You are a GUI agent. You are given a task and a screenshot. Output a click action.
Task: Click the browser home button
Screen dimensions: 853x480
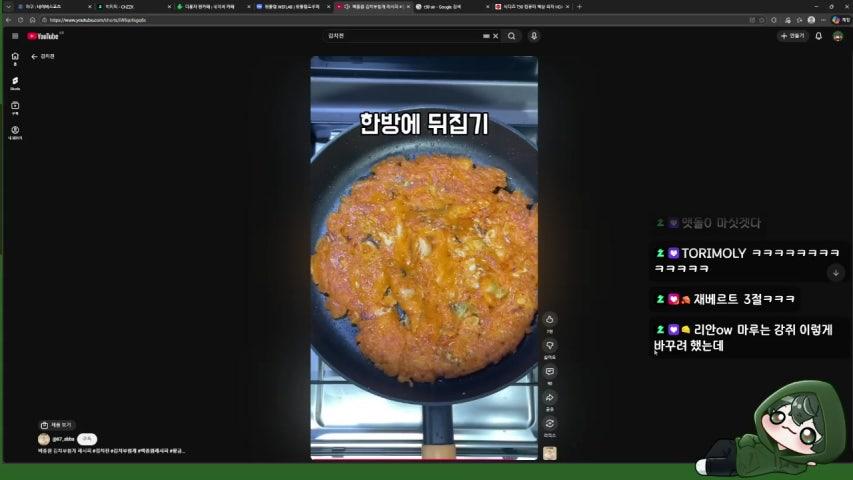click(x=33, y=20)
